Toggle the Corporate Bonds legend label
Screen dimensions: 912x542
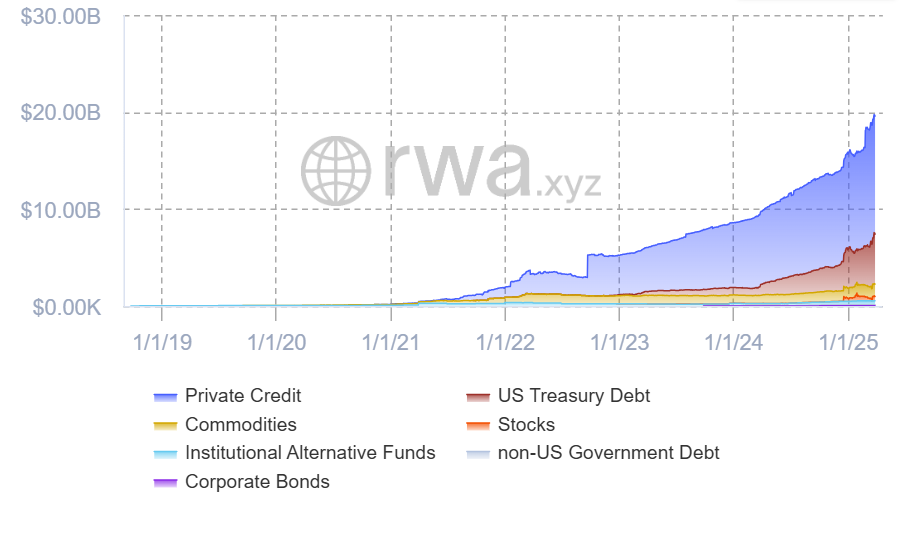coord(257,482)
